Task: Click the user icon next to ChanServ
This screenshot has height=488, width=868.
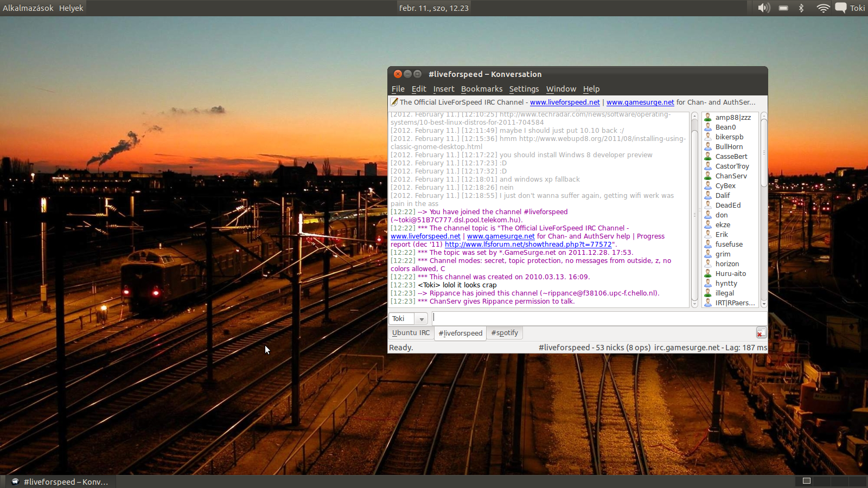Action: 707,176
